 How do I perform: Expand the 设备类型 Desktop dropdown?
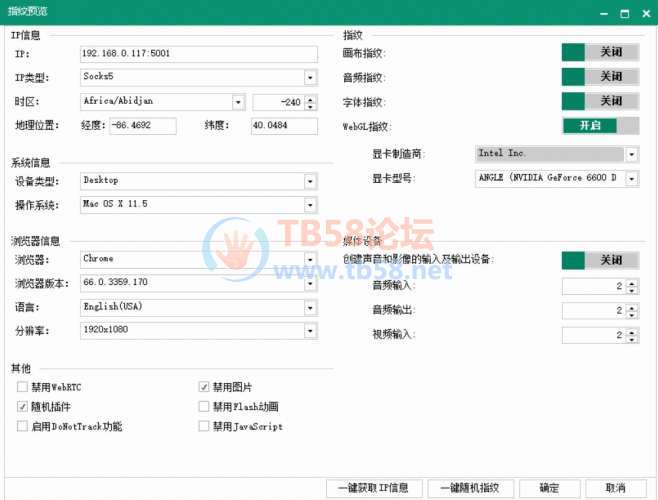pos(310,181)
